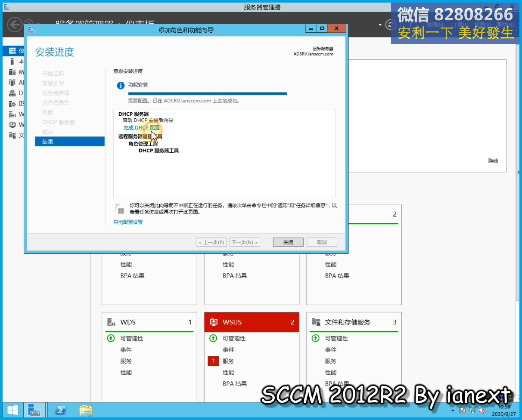Open 事件 in the 文件和存储服务 tile
This screenshot has width=522, height=420.
pyautogui.click(x=331, y=350)
